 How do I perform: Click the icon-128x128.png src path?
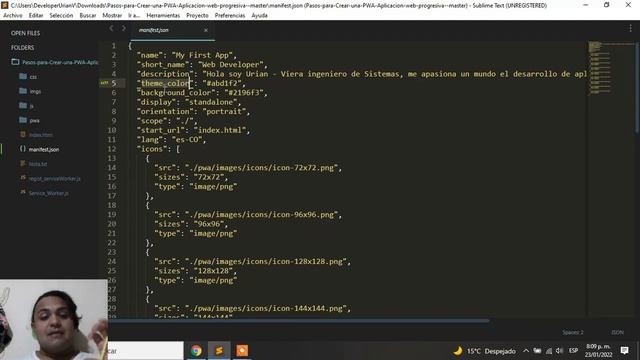pos(266,262)
